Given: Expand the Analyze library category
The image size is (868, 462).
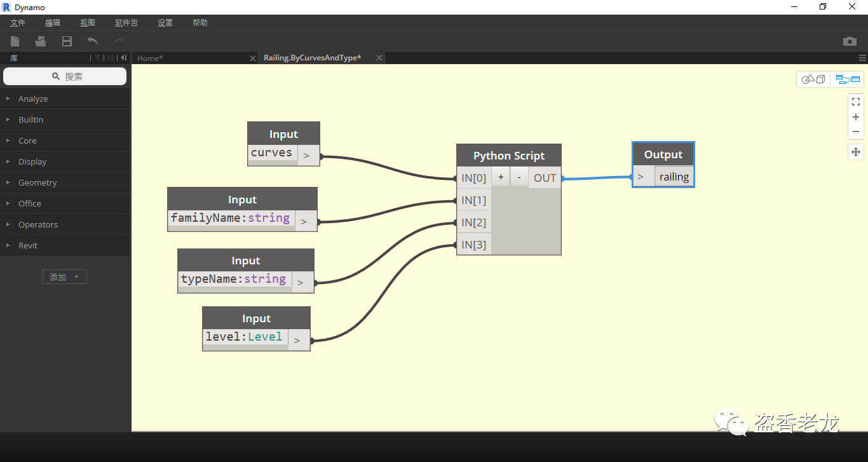Looking at the screenshot, I should (x=65, y=99).
